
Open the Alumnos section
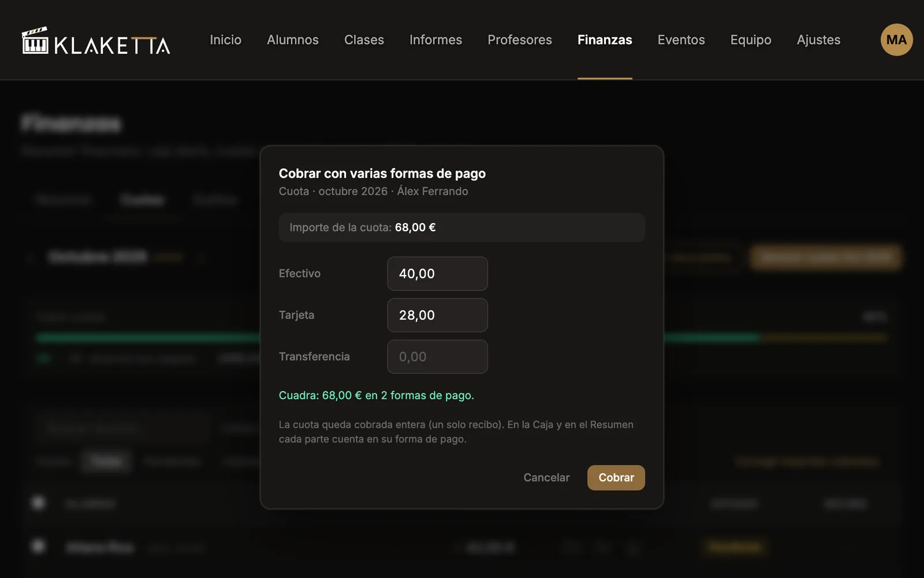pos(293,40)
